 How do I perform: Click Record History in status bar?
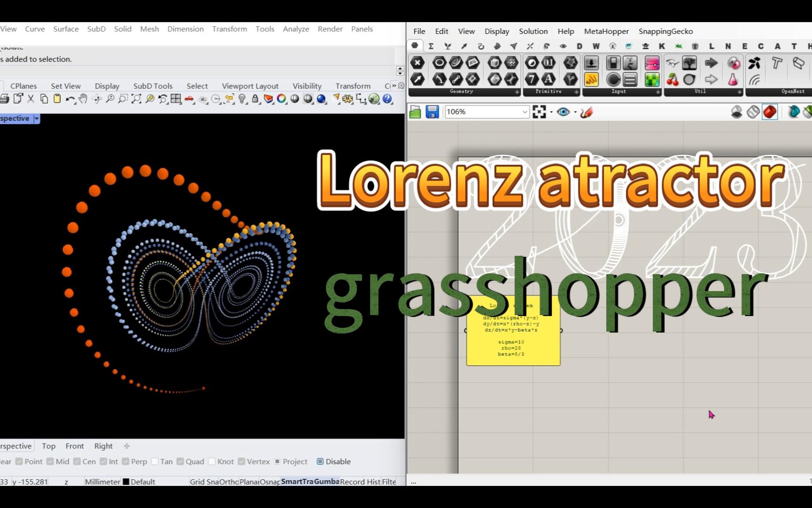tap(360, 482)
